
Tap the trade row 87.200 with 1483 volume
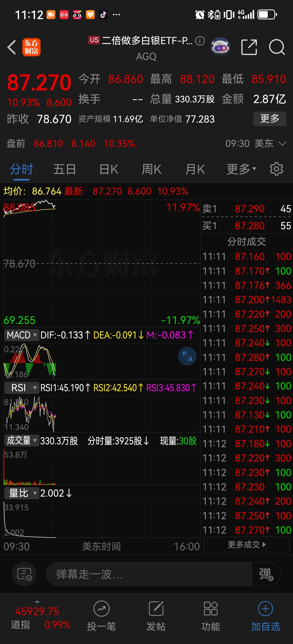[x=247, y=300]
